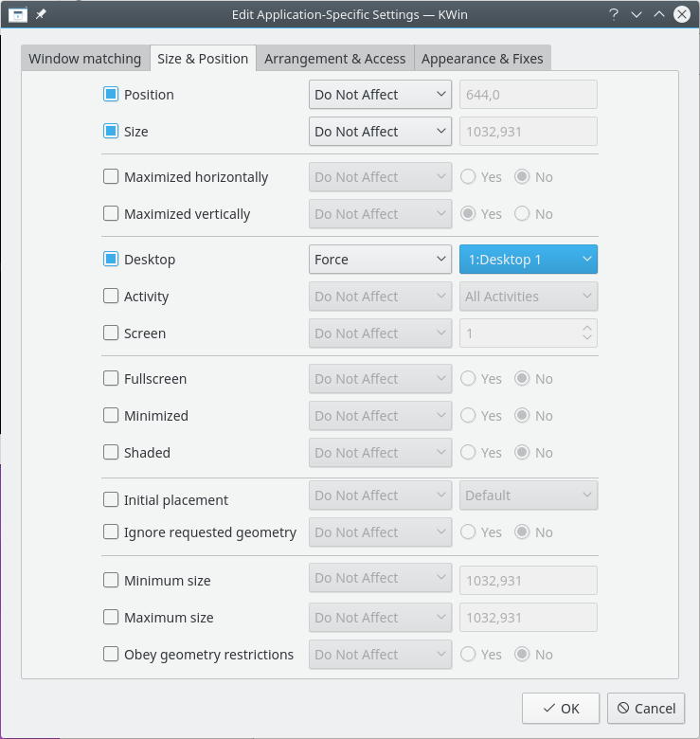Expand the 1:Desktop 1 dropdown

528,260
